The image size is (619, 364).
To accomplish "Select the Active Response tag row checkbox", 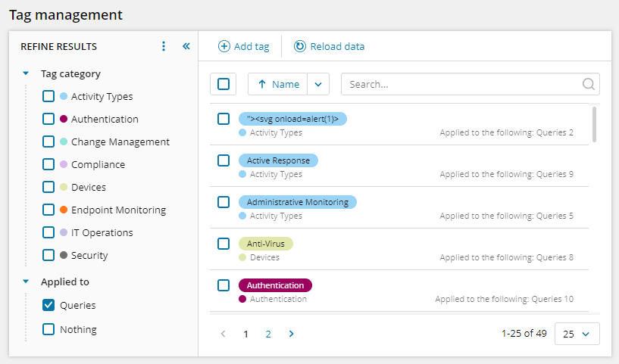I will 224,160.
